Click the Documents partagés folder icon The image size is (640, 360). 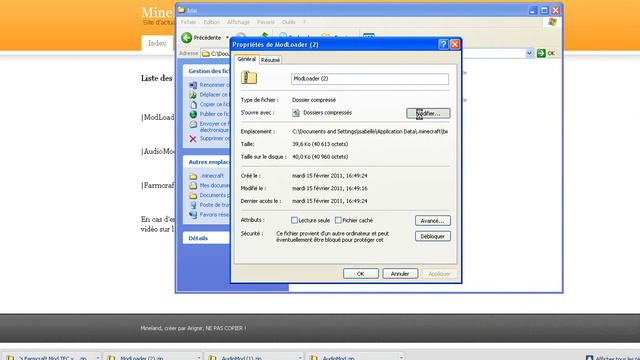point(193,196)
